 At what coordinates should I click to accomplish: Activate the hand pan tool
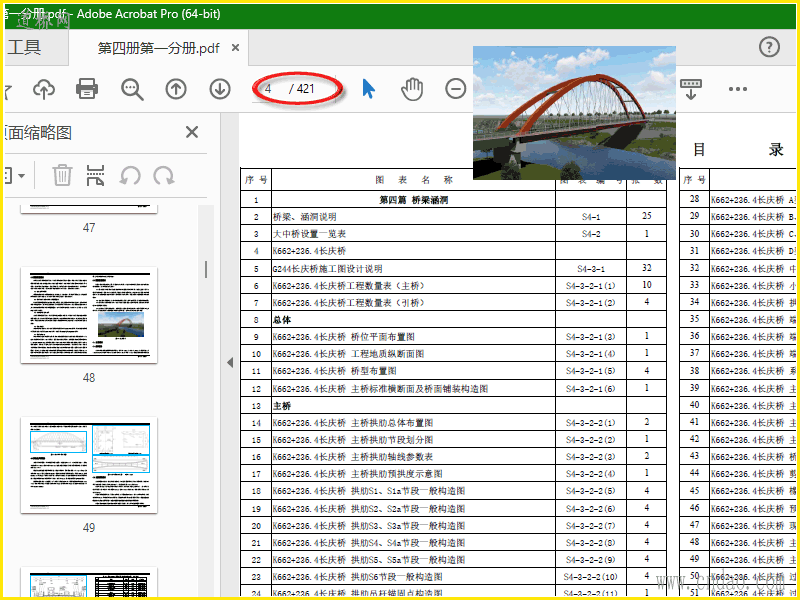tap(412, 89)
